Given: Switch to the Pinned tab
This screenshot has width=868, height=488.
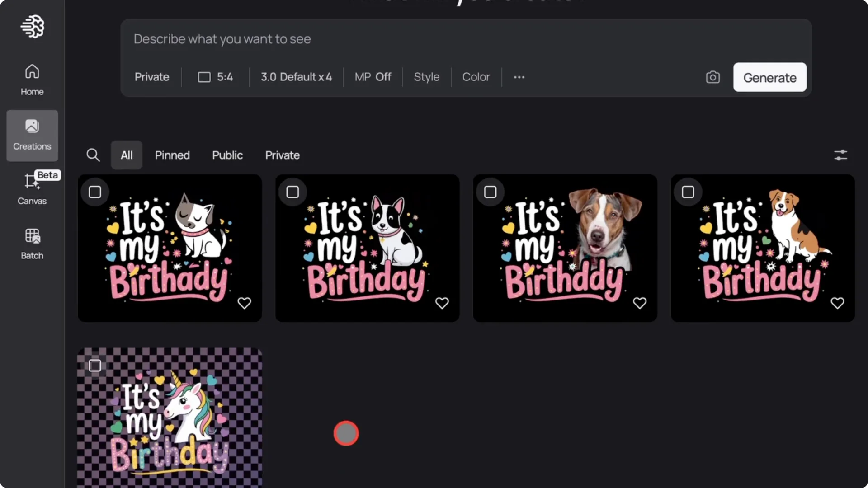Looking at the screenshot, I should [172, 155].
